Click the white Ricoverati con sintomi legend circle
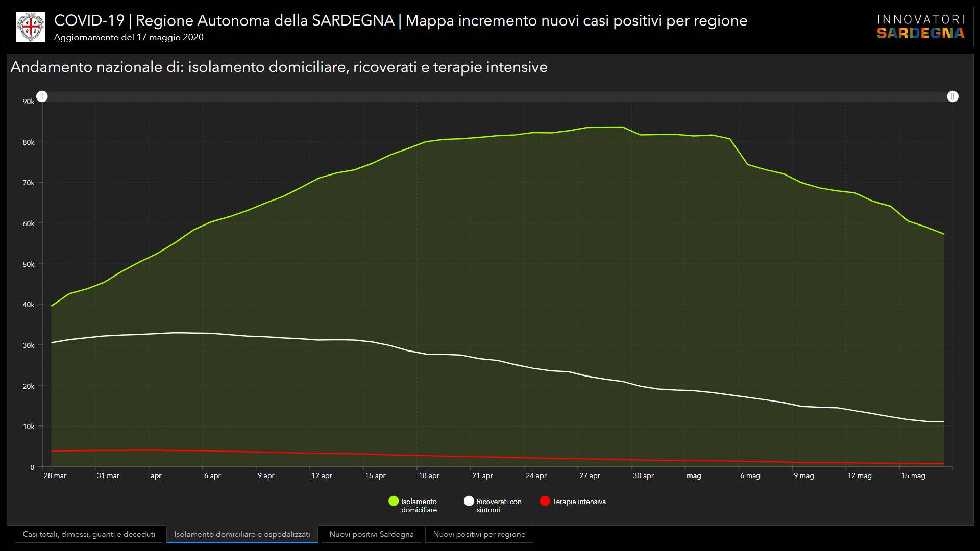Screen dimensions: 980x551 coord(469,501)
